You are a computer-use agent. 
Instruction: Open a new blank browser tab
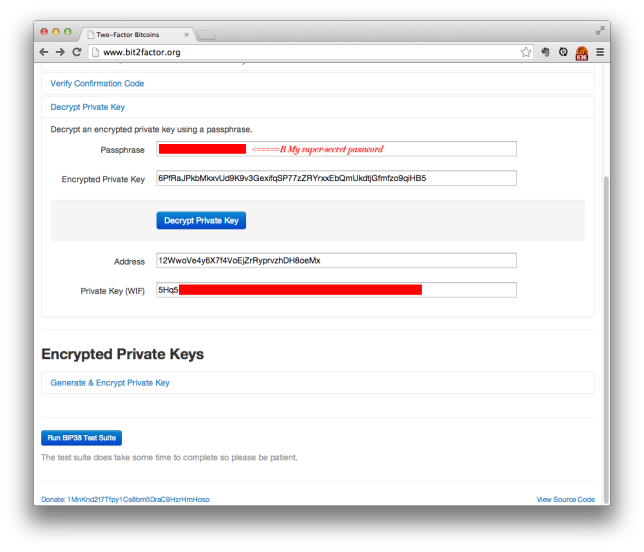click(x=206, y=35)
